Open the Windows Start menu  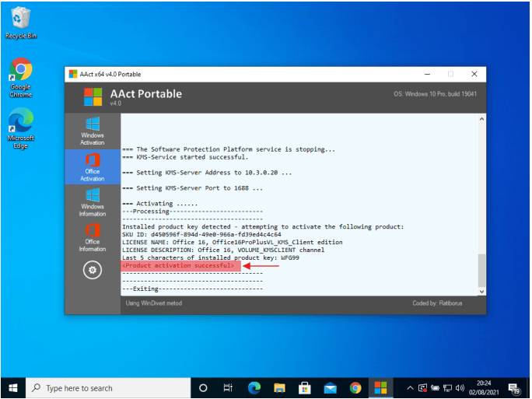(x=13, y=388)
